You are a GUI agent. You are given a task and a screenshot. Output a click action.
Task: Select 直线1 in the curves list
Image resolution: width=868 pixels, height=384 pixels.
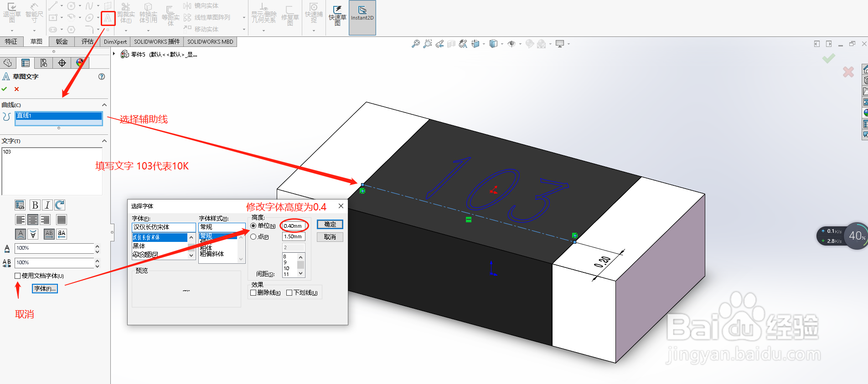tap(59, 116)
